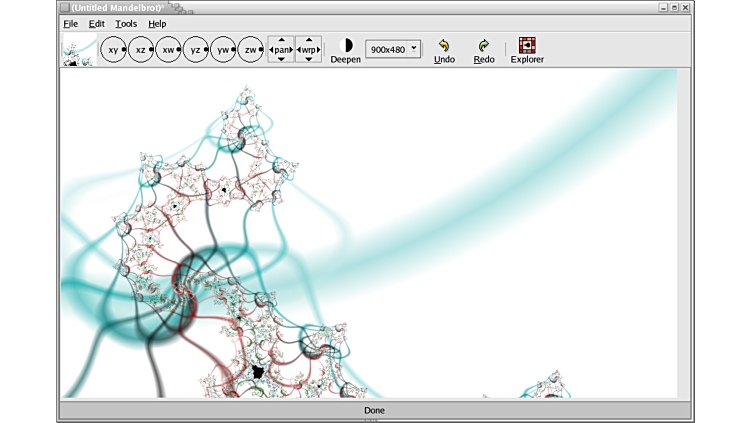Viewport: 752px width, 423px height.
Task: Click the xy plane angle dial
Action: coord(113,49)
